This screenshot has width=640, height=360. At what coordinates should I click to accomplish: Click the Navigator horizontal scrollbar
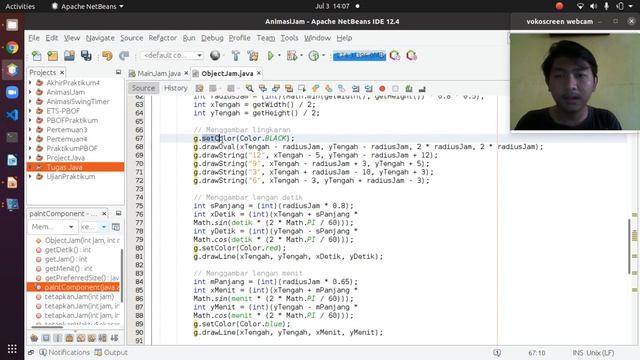point(47,327)
